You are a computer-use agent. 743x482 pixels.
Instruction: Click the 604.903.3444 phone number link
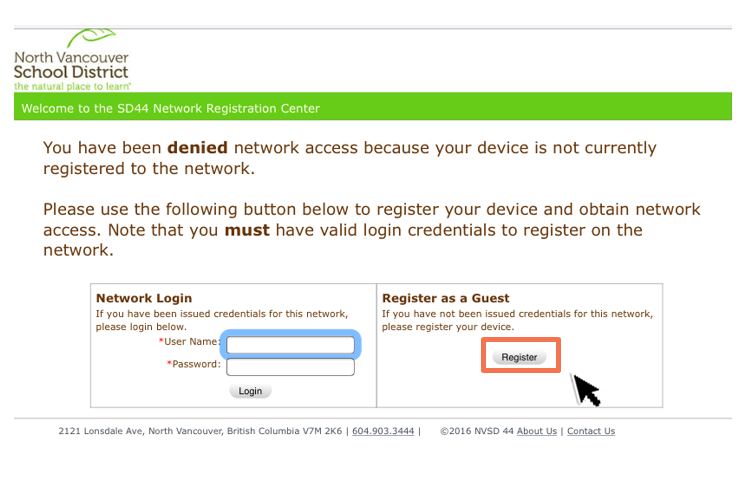pos(382,432)
